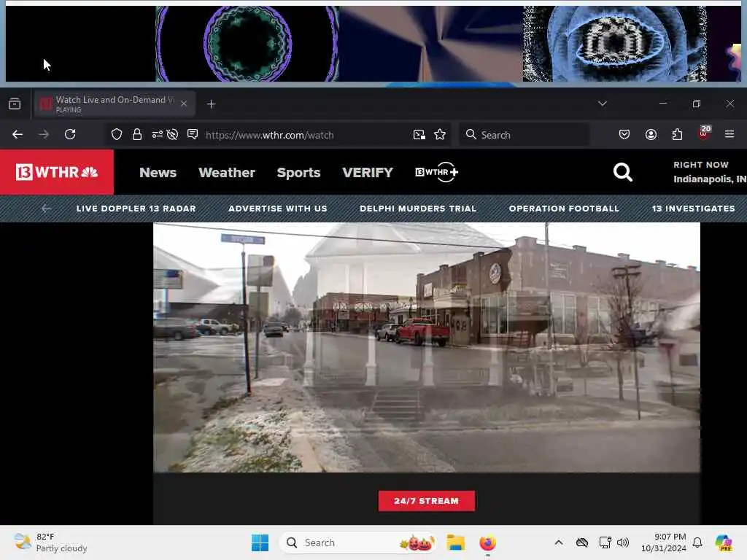Image resolution: width=747 pixels, height=560 pixels.
Task: Open the cloud sync tray icon
Action: pos(581,542)
